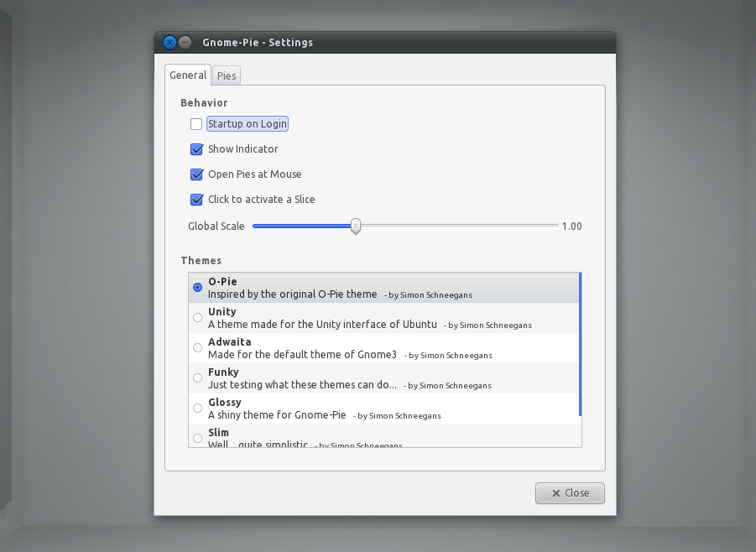Click the 'Gnome-Pie - Settings' window title
Screen dimensions: 756x552
click(258, 43)
